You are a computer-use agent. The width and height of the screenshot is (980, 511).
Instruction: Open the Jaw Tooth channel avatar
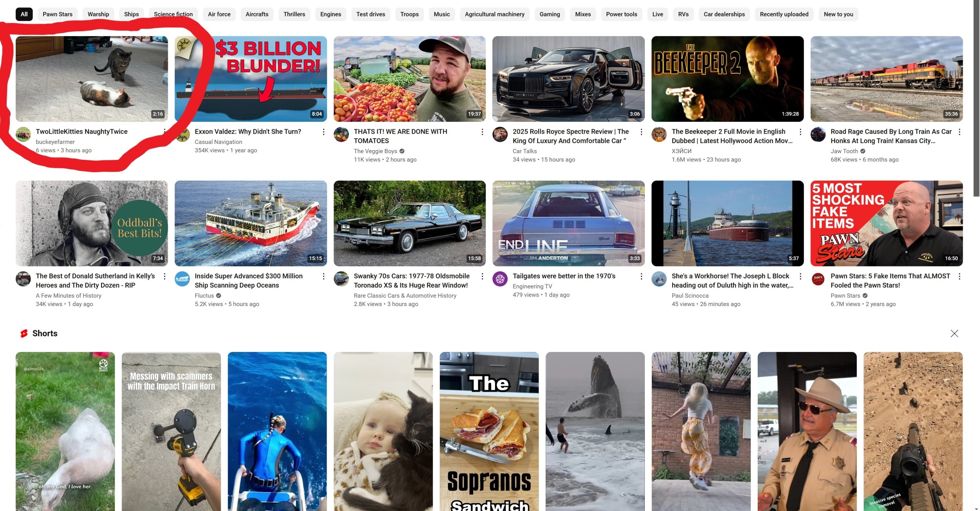point(818,135)
